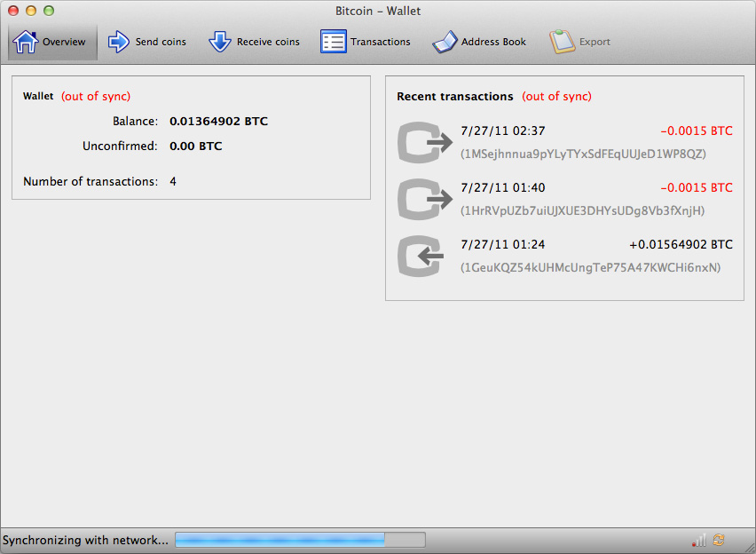Click the received icon for 01:24 transaction

(x=421, y=257)
